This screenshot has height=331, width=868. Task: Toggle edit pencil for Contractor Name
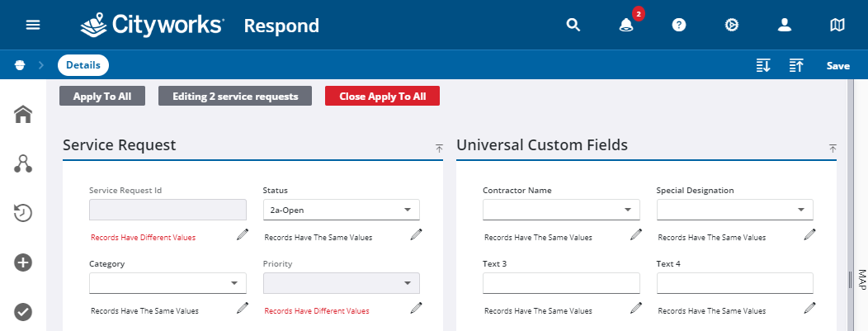click(x=635, y=235)
